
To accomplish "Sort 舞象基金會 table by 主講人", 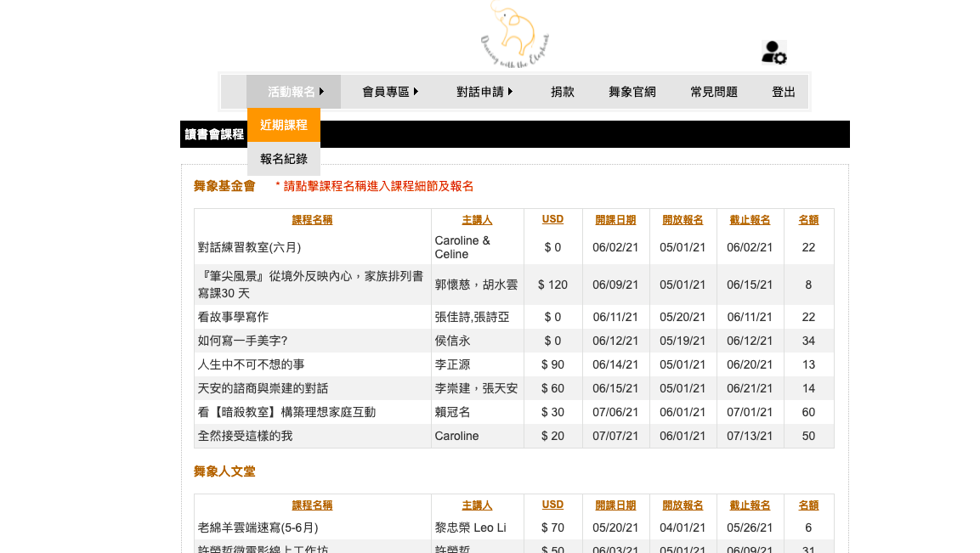I will pos(477,220).
